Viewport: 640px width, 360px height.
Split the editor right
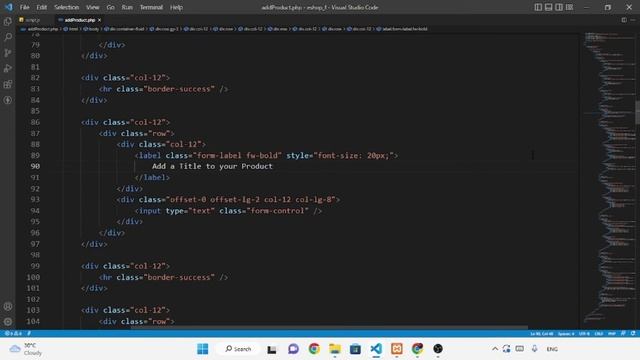tap(624, 20)
